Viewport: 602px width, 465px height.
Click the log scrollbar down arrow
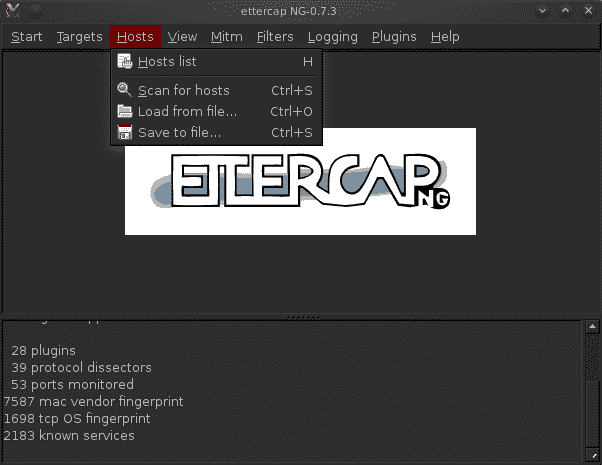[592, 455]
